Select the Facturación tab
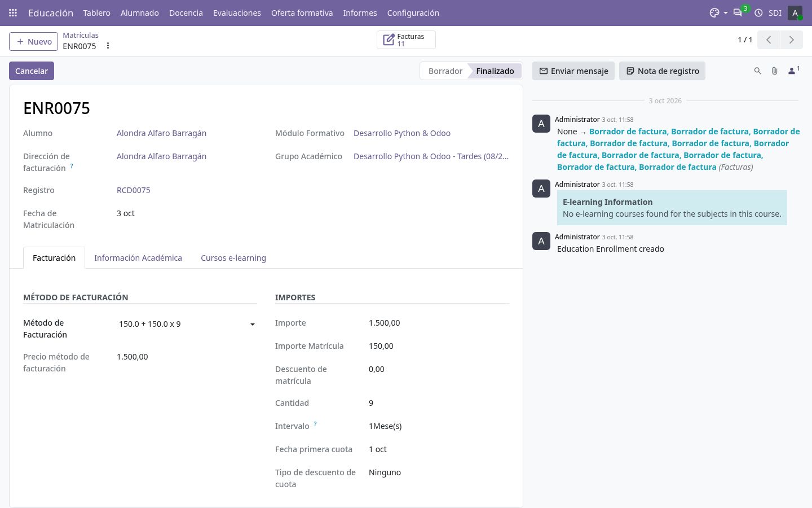Screen dimensions: 812x508 (54, 258)
